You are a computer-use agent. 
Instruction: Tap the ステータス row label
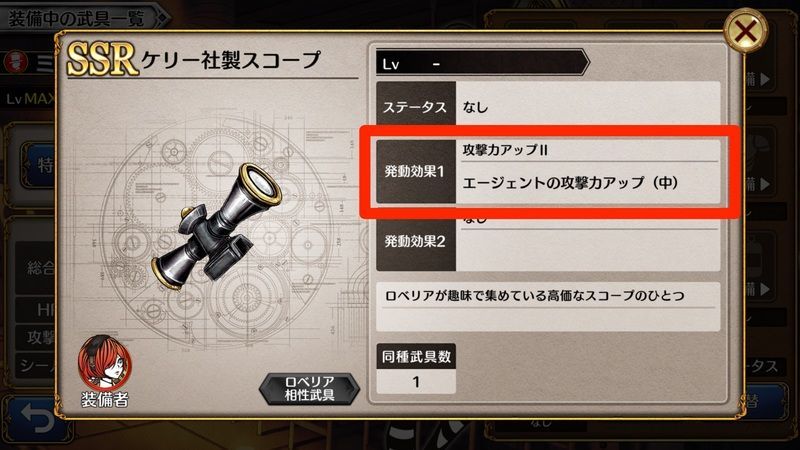click(415, 107)
